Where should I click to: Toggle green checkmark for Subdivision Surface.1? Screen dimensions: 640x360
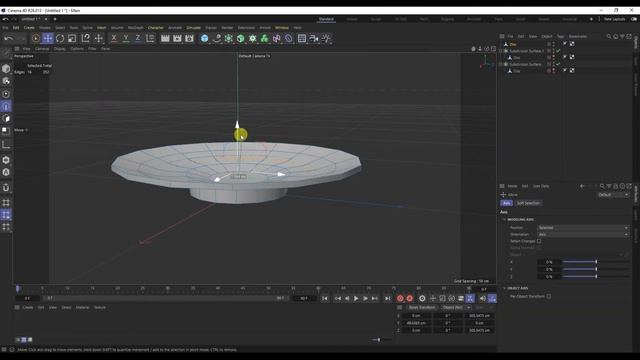click(x=558, y=51)
